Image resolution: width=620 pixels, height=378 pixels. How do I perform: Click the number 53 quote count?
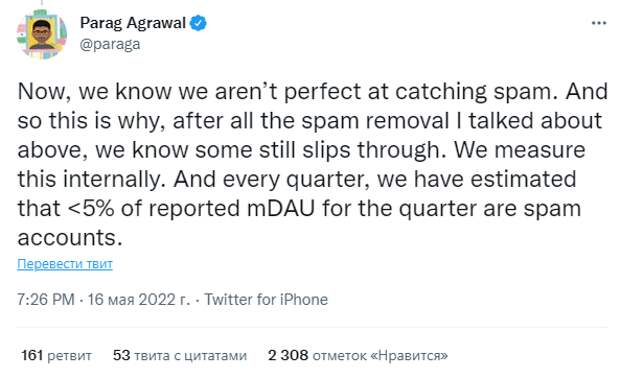point(121,355)
